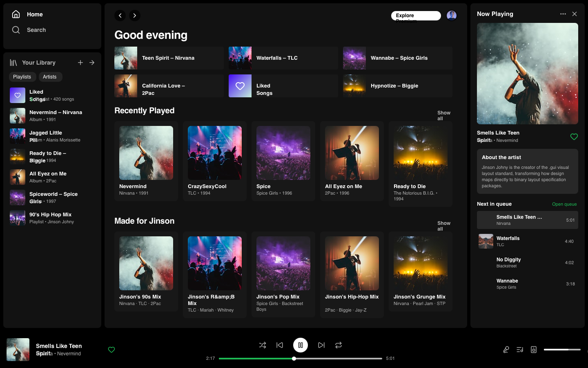Toggle repeat mode
This screenshot has height=368, width=588.
click(339, 345)
